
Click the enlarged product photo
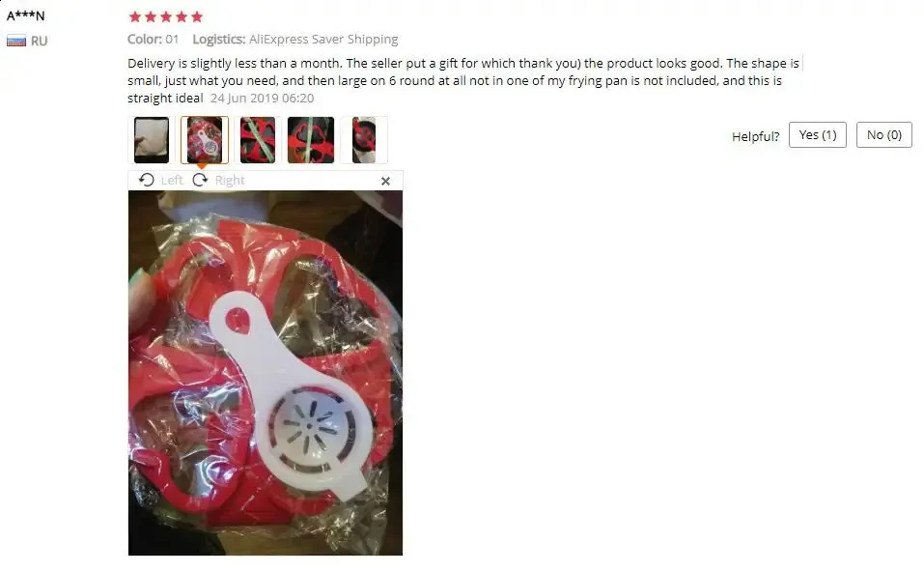(266, 373)
